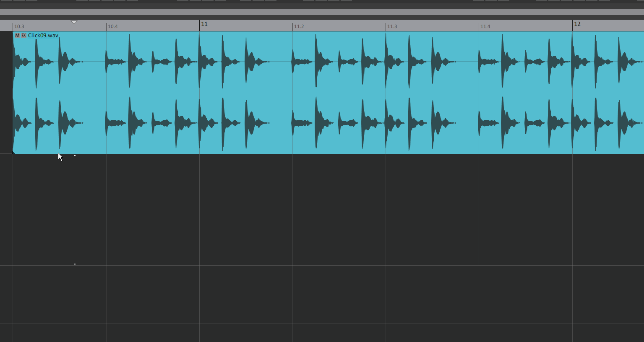The image size is (644, 342).
Task: Click ruler position 10.4
Action: pos(113,26)
